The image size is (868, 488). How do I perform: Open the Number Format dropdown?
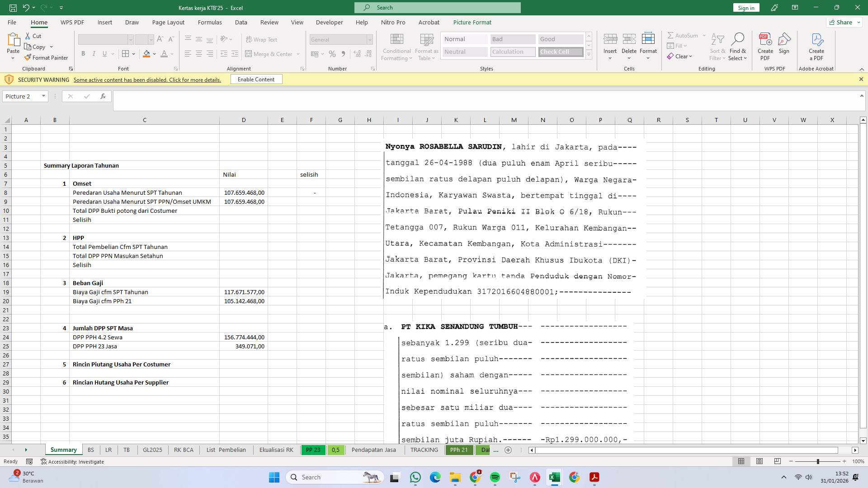[369, 39]
